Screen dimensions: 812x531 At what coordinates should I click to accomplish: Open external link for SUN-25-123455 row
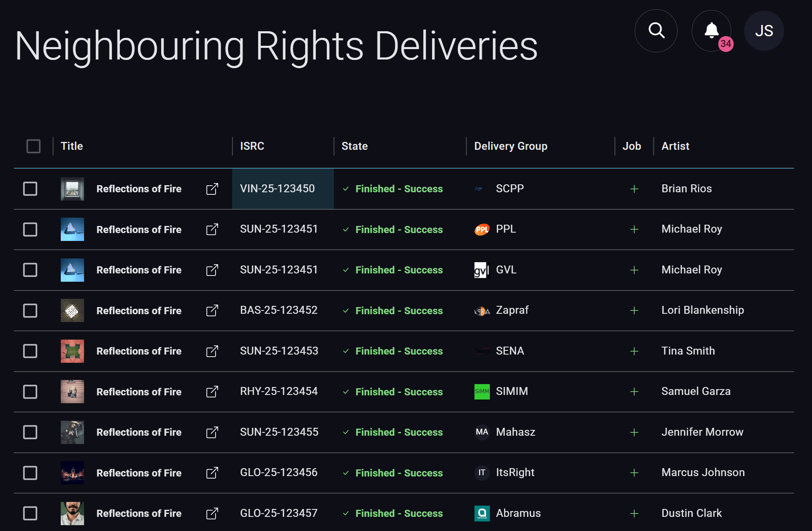(x=212, y=432)
